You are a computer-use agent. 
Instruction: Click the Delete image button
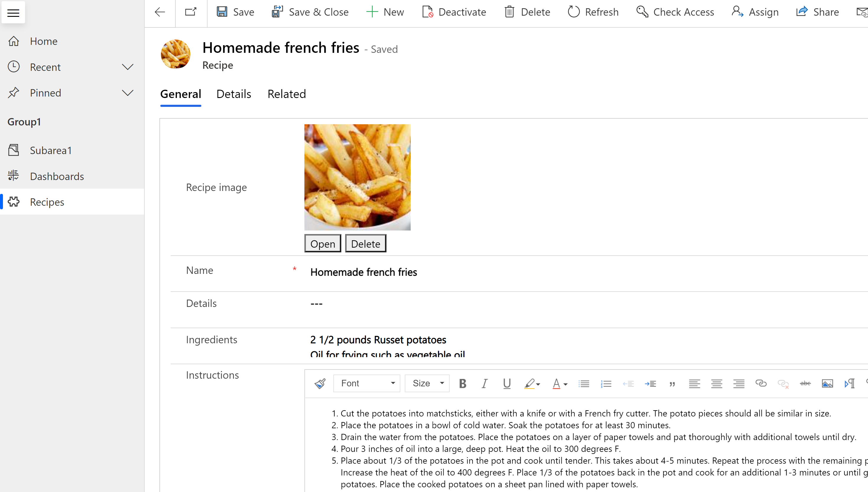pos(366,243)
